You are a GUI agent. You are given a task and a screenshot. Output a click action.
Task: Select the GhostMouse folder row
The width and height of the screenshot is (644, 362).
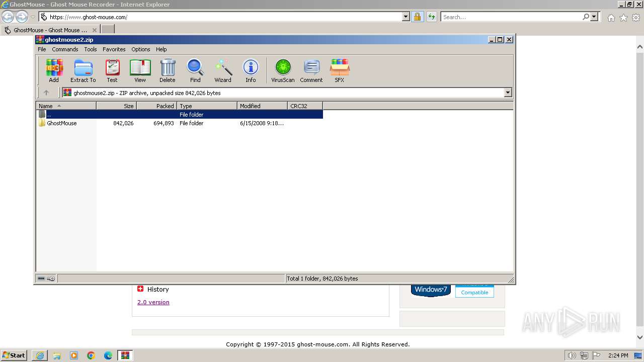(180, 123)
